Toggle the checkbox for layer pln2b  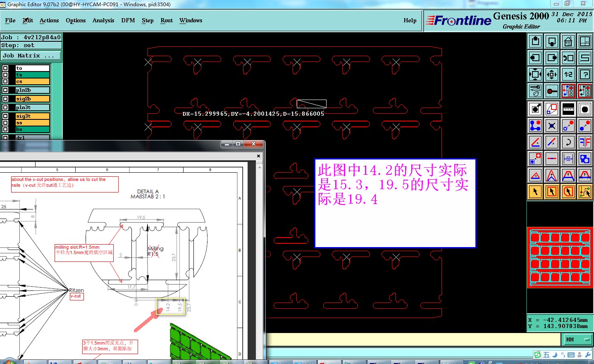[x=5, y=90]
